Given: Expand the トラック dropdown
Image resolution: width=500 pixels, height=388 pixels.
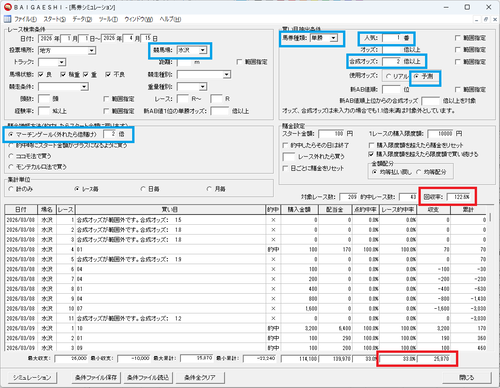Looking at the screenshot, I should click(x=62, y=62).
